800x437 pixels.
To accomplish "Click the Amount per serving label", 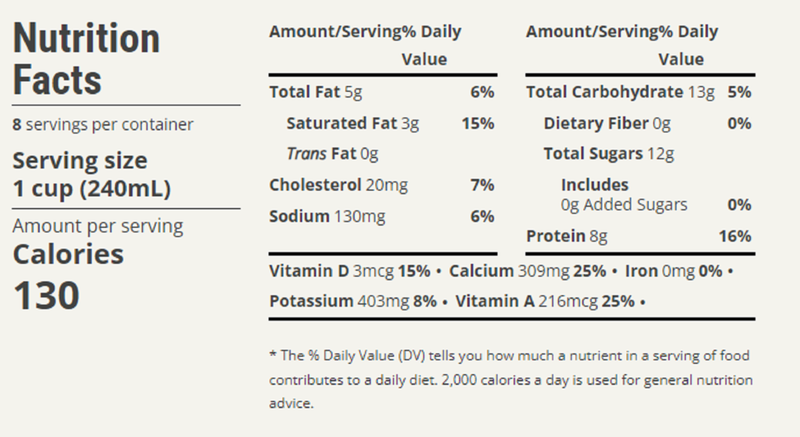I will [x=97, y=226].
